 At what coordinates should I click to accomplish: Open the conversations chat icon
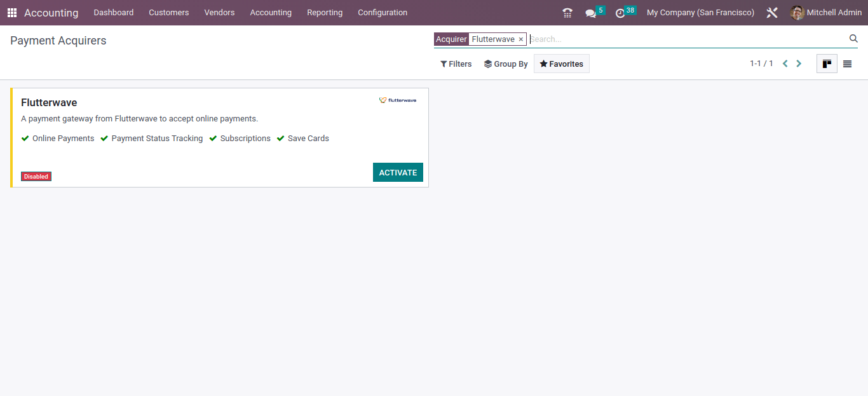(591, 13)
